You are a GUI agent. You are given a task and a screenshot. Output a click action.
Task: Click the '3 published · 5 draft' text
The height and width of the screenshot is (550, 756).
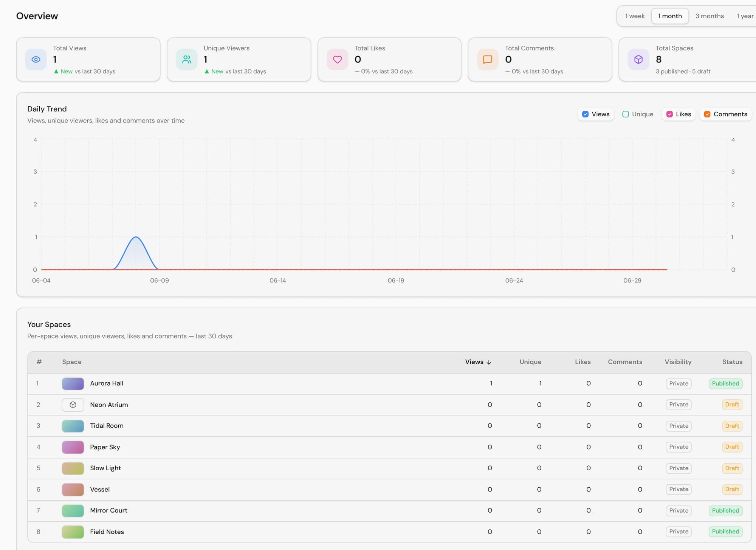(x=683, y=71)
